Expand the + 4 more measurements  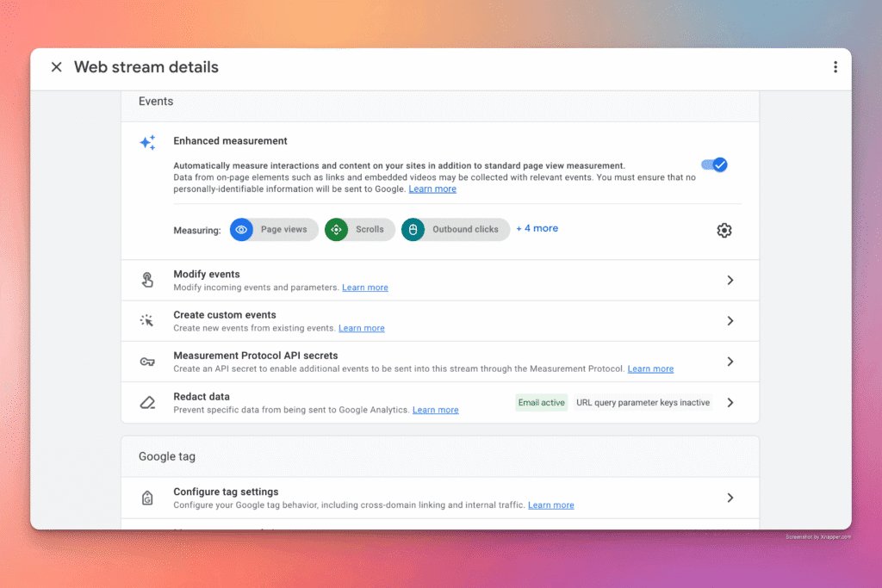(x=537, y=228)
